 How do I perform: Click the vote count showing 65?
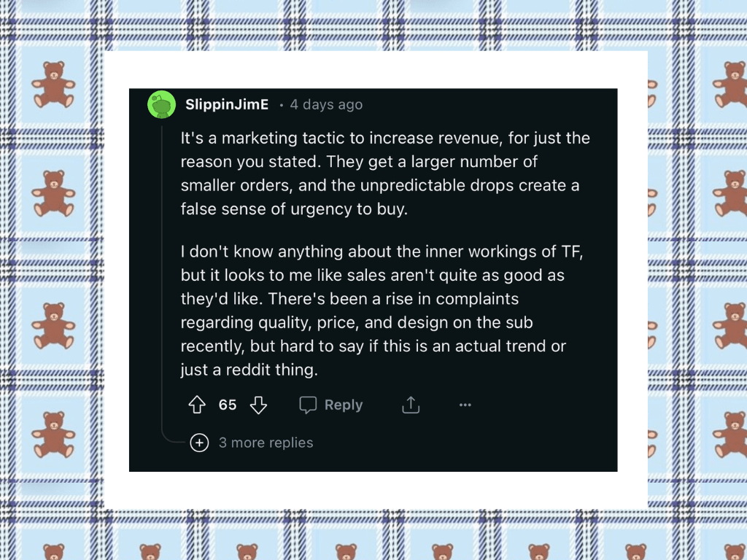(228, 405)
